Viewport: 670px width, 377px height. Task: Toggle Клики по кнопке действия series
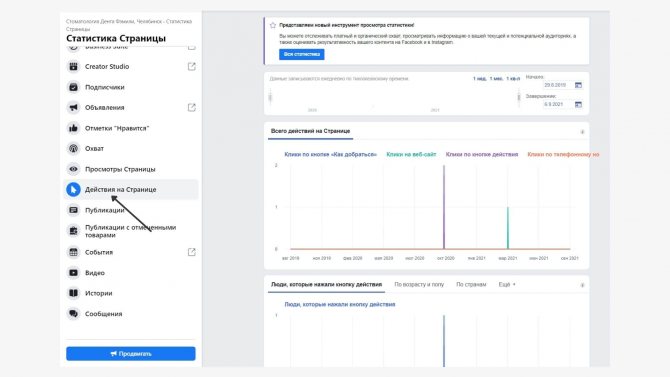(x=482, y=154)
